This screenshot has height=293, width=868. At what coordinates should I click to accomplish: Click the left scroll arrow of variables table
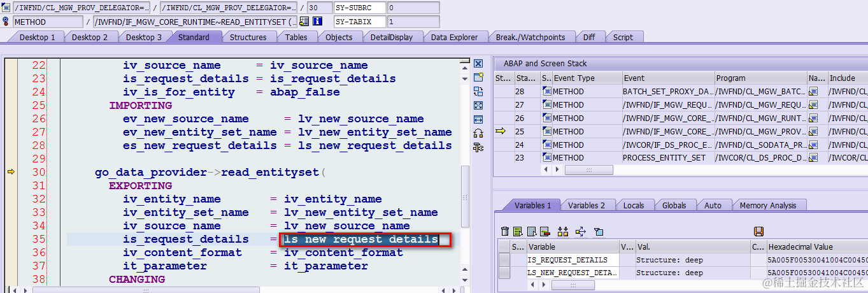click(534, 283)
